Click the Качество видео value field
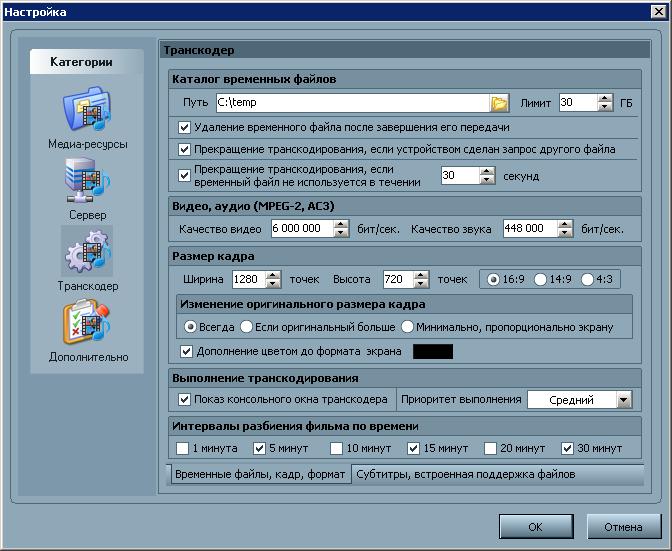The width and height of the screenshot is (672, 551). click(x=302, y=229)
